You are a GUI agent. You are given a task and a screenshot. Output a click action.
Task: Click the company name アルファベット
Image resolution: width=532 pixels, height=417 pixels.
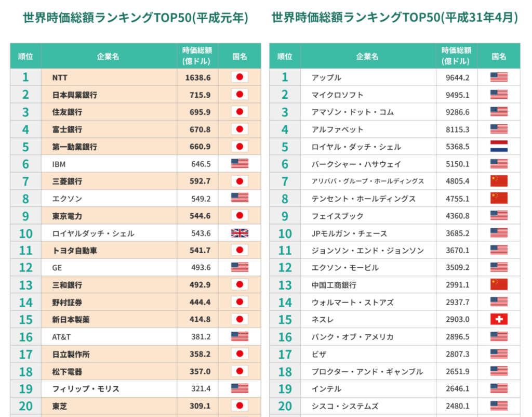tap(338, 129)
